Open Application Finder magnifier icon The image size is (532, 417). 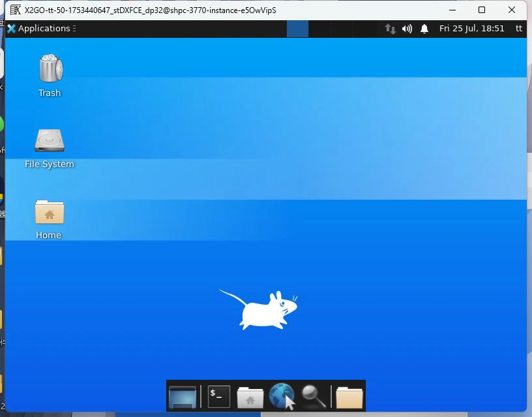[314, 396]
